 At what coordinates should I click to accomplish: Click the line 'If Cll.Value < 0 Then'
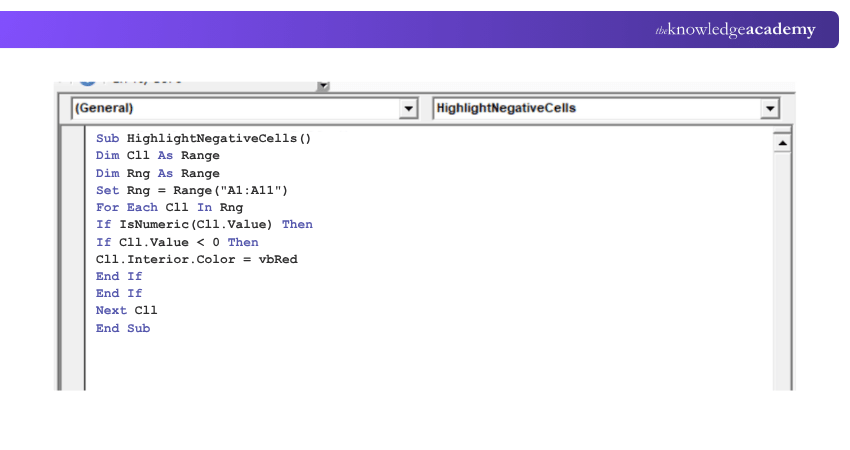pos(177,242)
